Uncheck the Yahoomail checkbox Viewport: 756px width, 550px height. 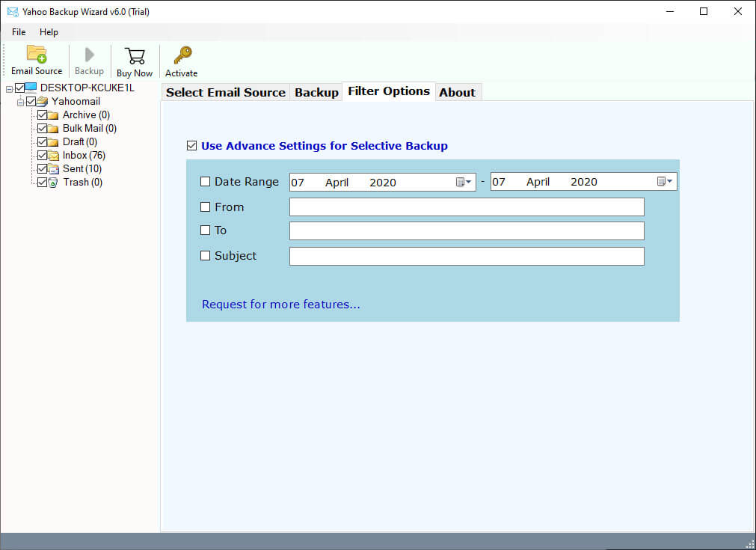point(31,101)
